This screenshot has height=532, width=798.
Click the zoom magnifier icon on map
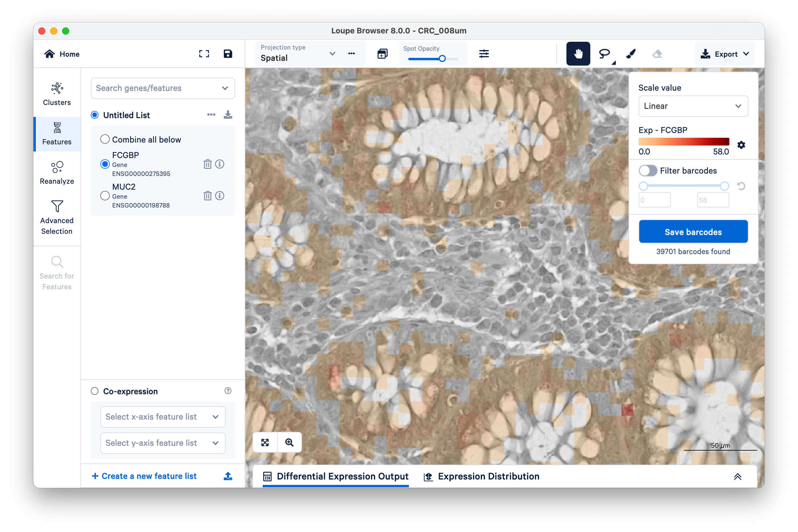(x=289, y=443)
